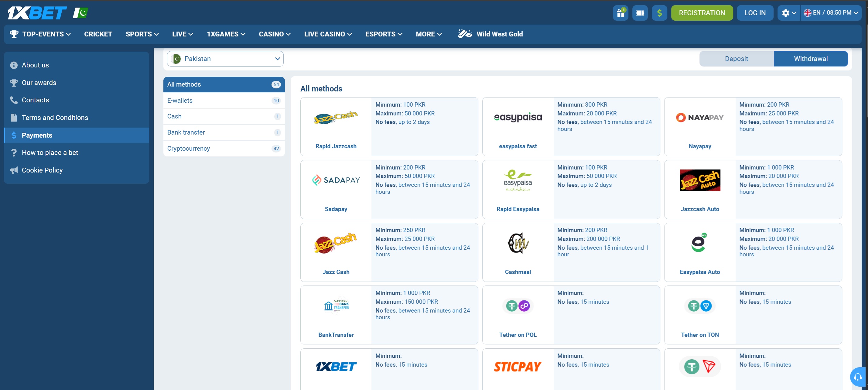The height and width of the screenshot is (390, 868).
Task: Open the Wild West Gold promo link
Action: [490, 34]
